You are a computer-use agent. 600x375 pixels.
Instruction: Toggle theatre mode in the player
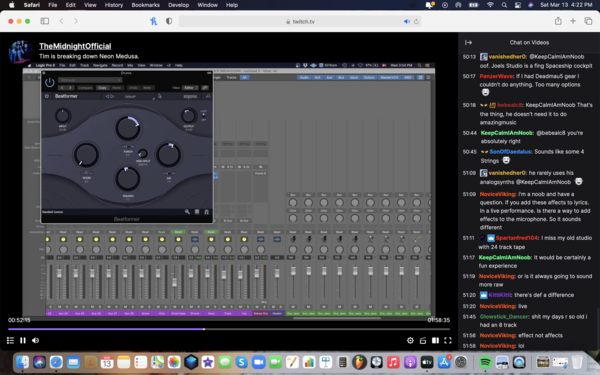click(x=435, y=340)
